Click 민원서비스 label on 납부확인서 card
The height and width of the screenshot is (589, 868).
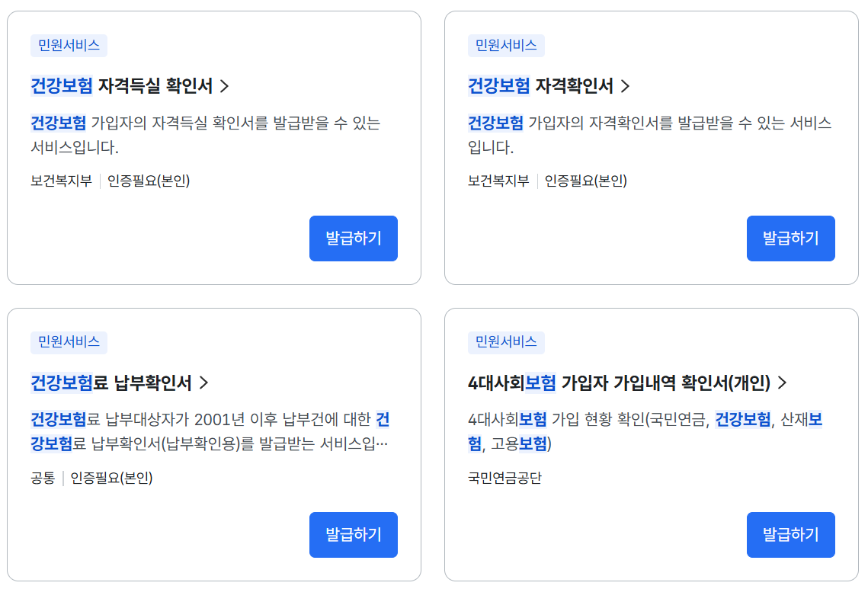[x=69, y=343]
